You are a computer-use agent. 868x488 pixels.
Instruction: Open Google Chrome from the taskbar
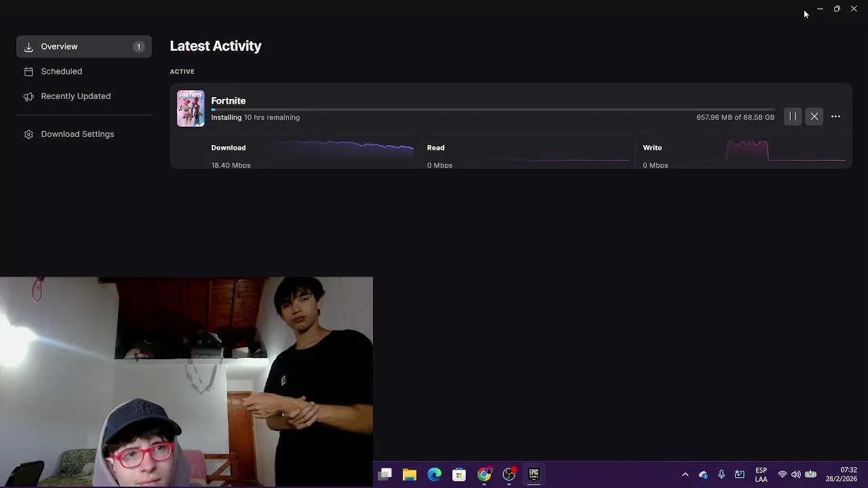(484, 474)
